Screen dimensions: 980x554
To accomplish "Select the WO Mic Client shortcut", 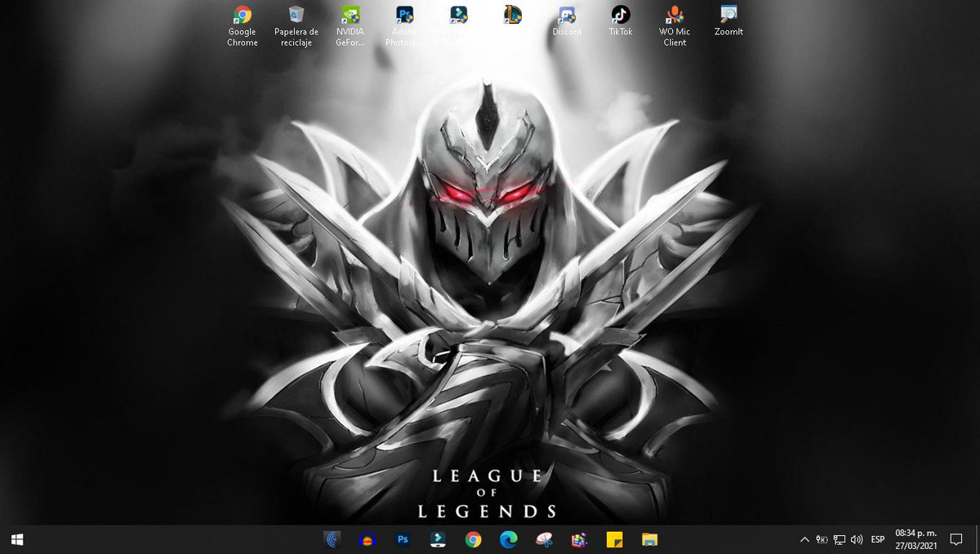I will [x=675, y=26].
